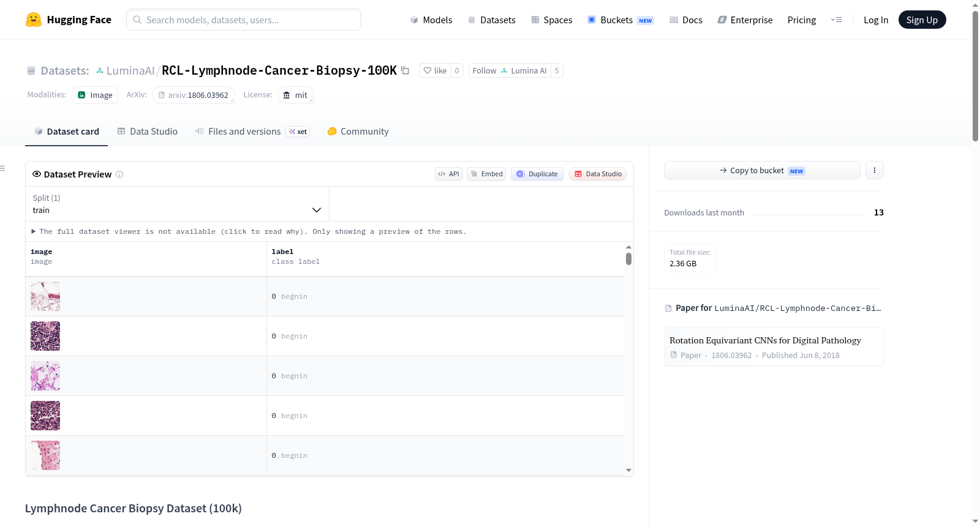
Task: Click Sign Up button
Action: [922, 20]
